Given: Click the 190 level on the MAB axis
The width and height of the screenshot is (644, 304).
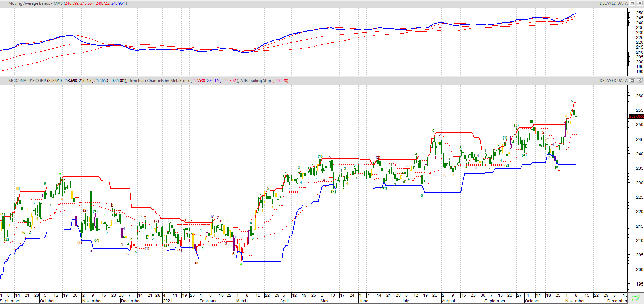Looking at the screenshot, I should pyautogui.click(x=639, y=72).
